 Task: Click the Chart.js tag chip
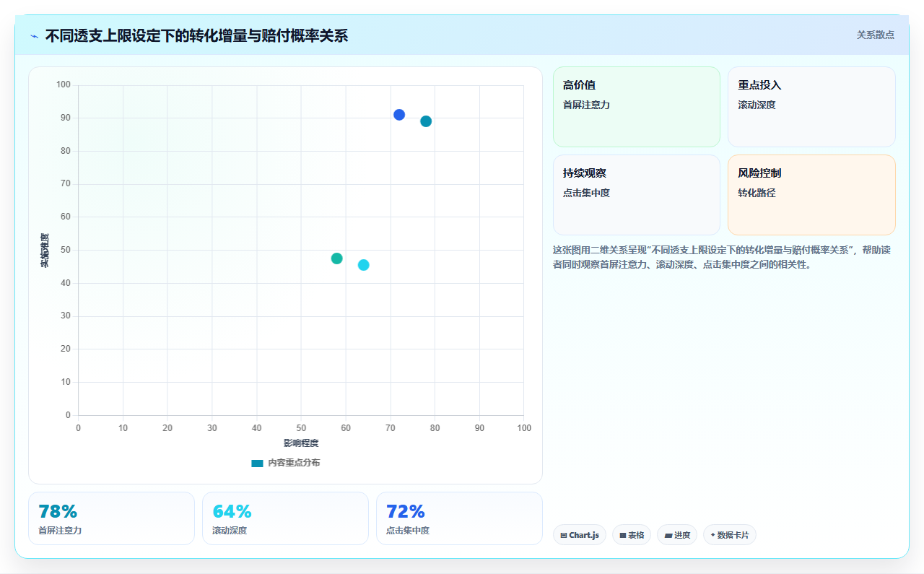point(580,535)
